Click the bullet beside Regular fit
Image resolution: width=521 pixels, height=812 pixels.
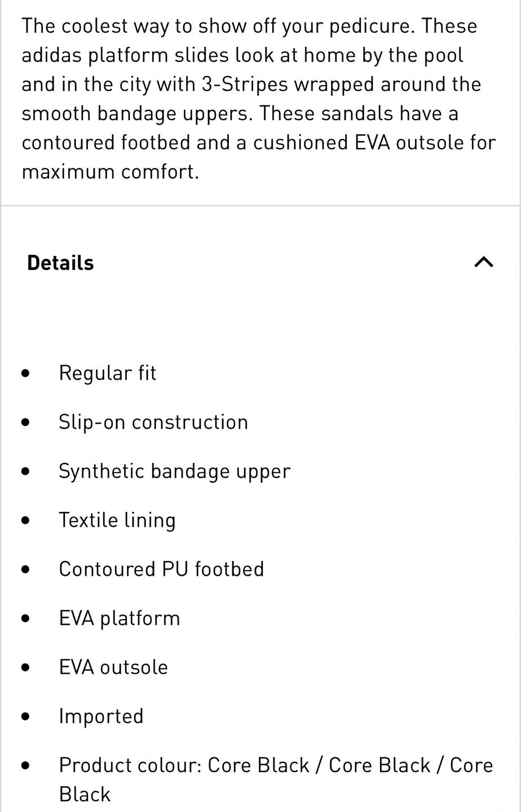point(25,373)
